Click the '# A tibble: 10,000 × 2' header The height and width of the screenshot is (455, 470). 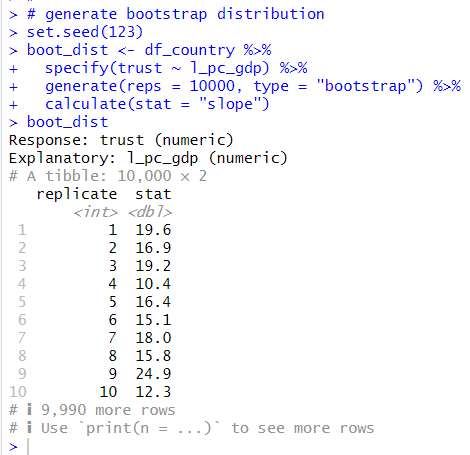108,176
